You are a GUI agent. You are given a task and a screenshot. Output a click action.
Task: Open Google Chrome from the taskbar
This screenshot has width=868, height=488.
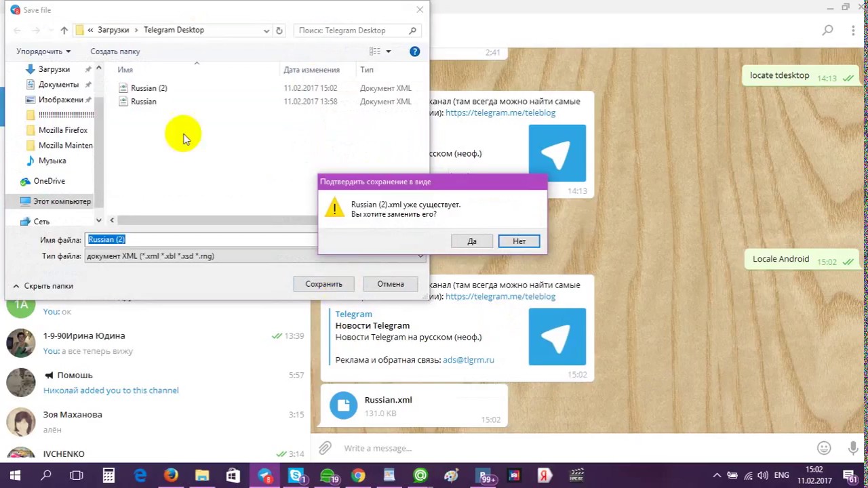pos(358,476)
